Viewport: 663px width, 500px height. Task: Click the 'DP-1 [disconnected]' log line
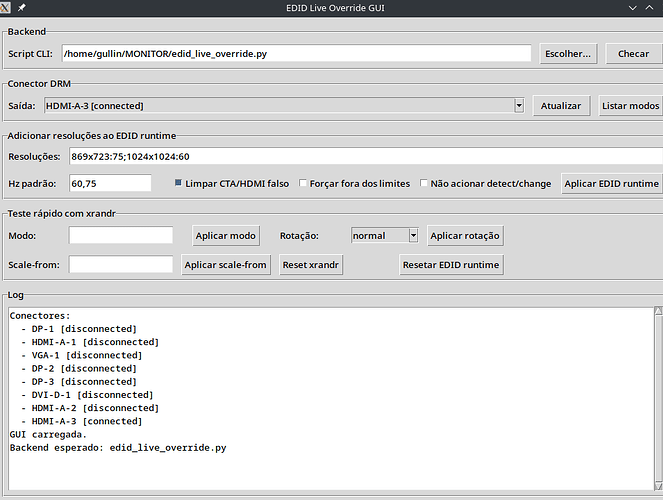pyautogui.click(x=84, y=329)
